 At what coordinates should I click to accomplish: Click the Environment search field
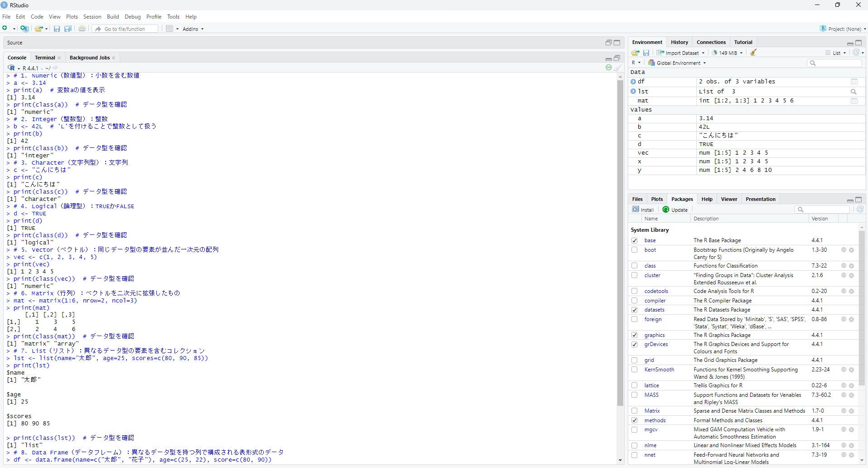(834, 63)
